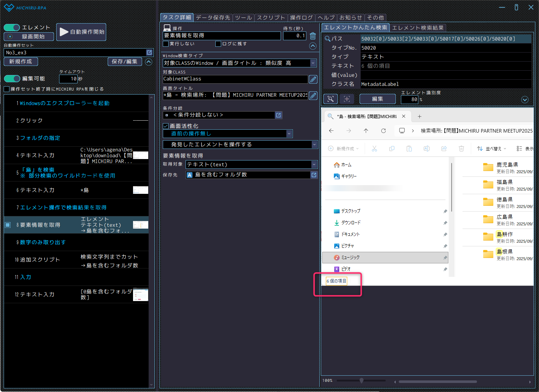Switch to the スクリプト tab
Image resolution: width=539 pixels, height=392 pixels.
tap(271, 17)
